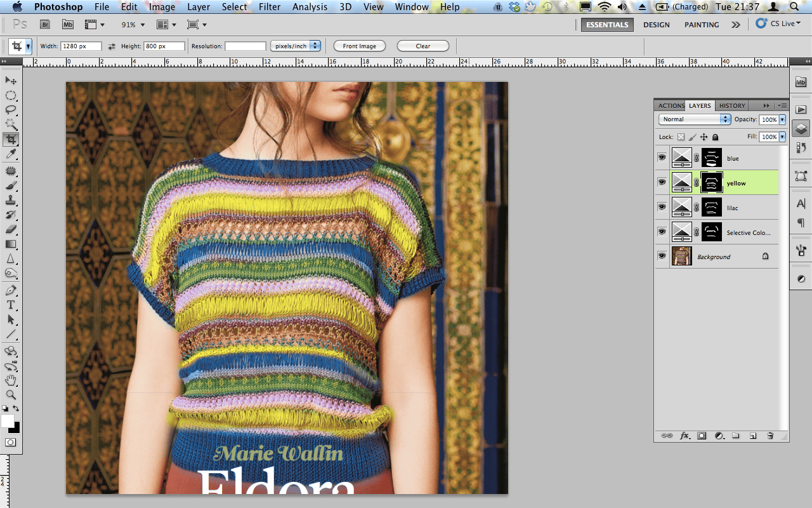
Task: Switch to the History tab
Action: 732,105
